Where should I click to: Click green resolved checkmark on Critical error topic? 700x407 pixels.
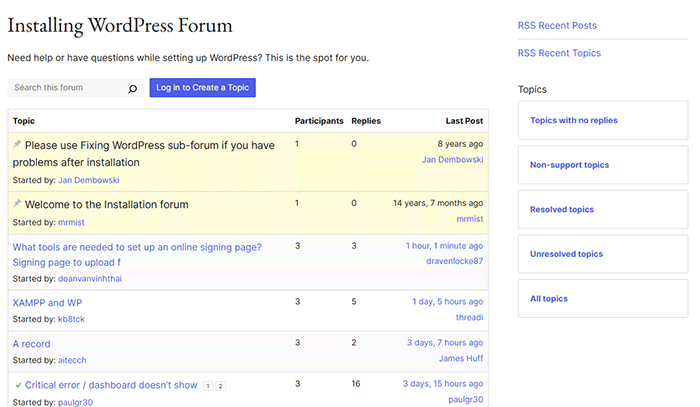[18, 385]
